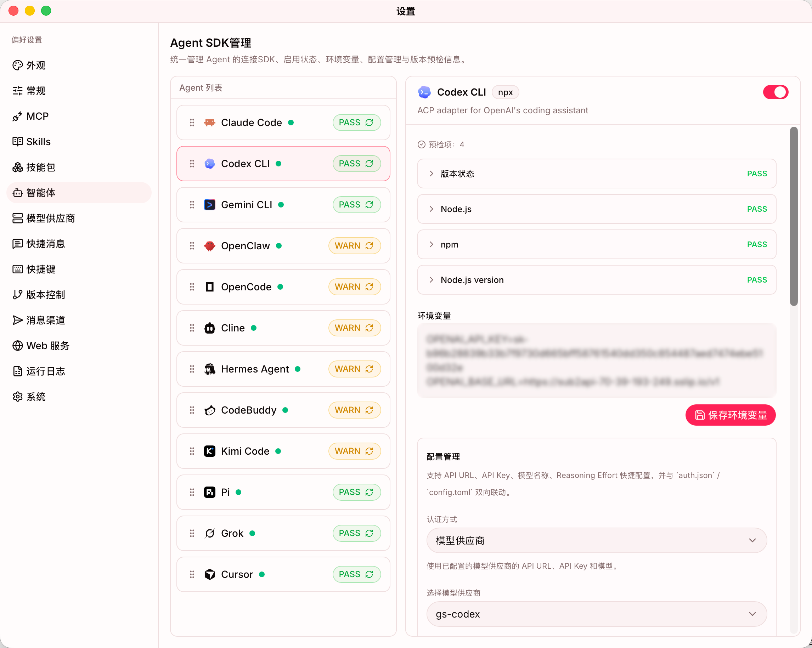
Task: Open Skills settings section
Action: click(x=79, y=142)
